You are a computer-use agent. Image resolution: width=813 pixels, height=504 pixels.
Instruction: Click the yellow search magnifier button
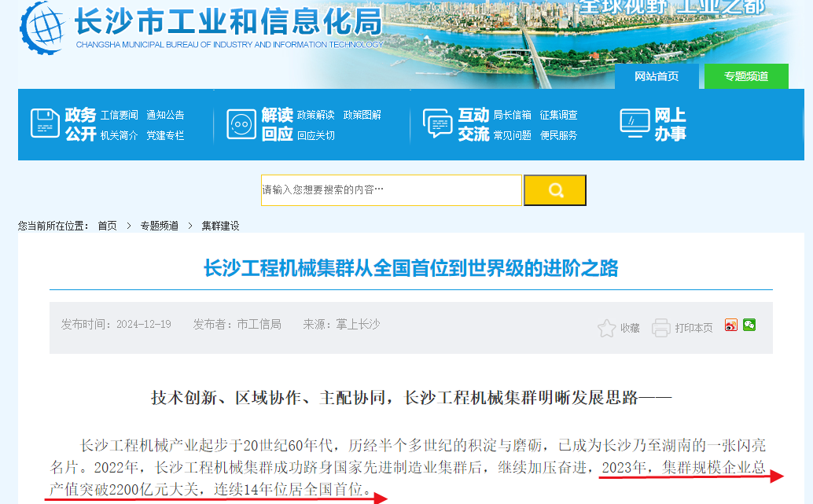(x=555, y=190)
